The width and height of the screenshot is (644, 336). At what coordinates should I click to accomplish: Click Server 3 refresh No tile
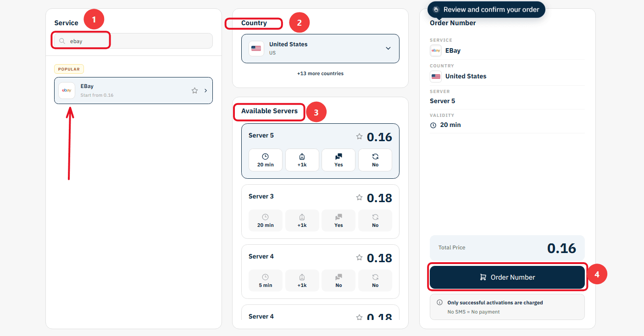(x=375, y=220)
